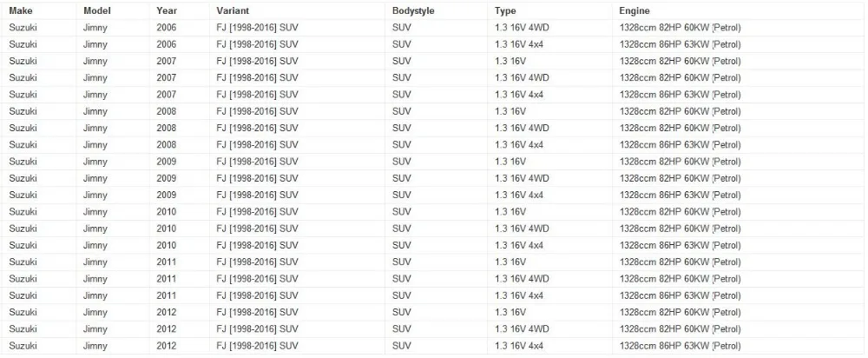
Task: Select the 2006 row with type 1.3 16V 4x4
Action: [433, 44]
